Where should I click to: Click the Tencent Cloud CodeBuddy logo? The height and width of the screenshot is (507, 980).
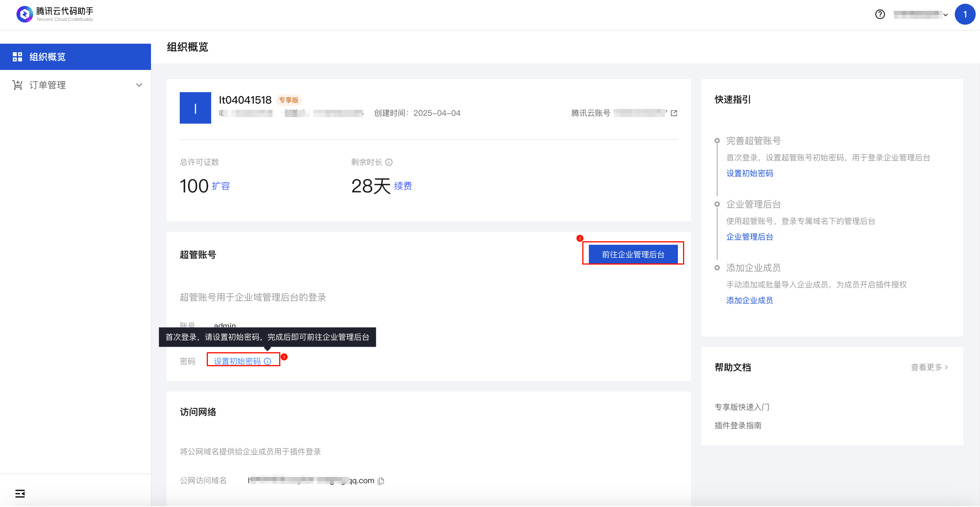pos(24,14)
